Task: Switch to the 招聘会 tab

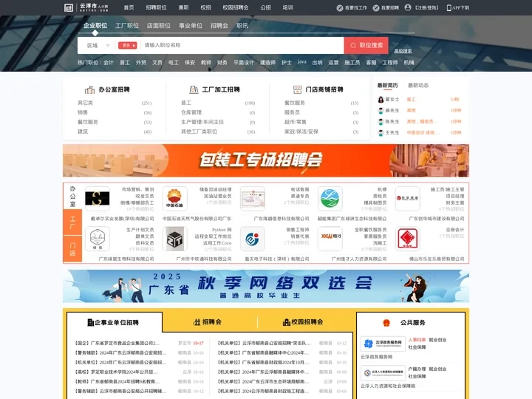Action: 208,322
